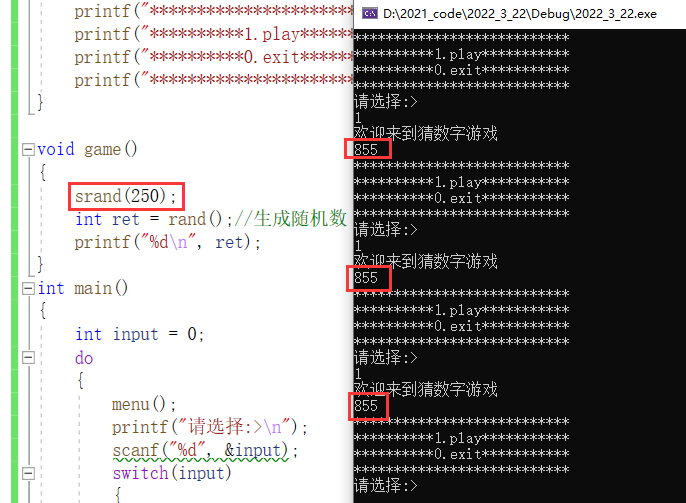
Task: Click the last 855 output in the console
Action: click(366, 406)
